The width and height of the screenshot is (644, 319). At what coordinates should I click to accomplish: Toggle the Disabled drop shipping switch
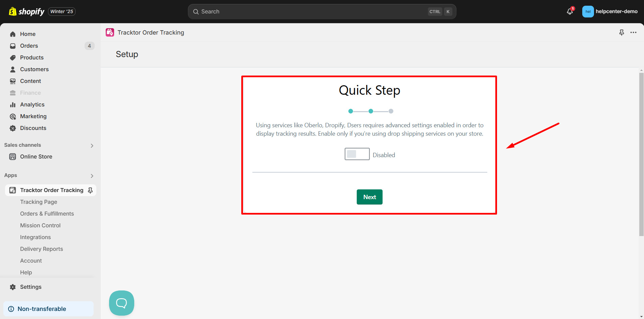(357, 154)
